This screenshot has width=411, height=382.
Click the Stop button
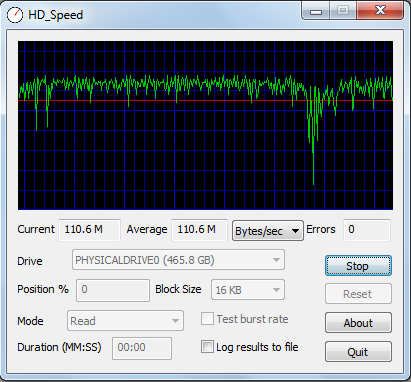pos(358,266)
